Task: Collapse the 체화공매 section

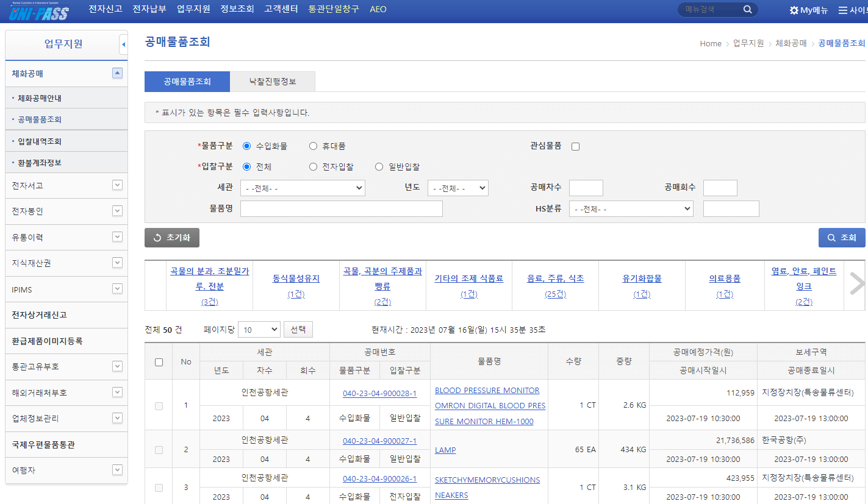Action: point(118,73)
